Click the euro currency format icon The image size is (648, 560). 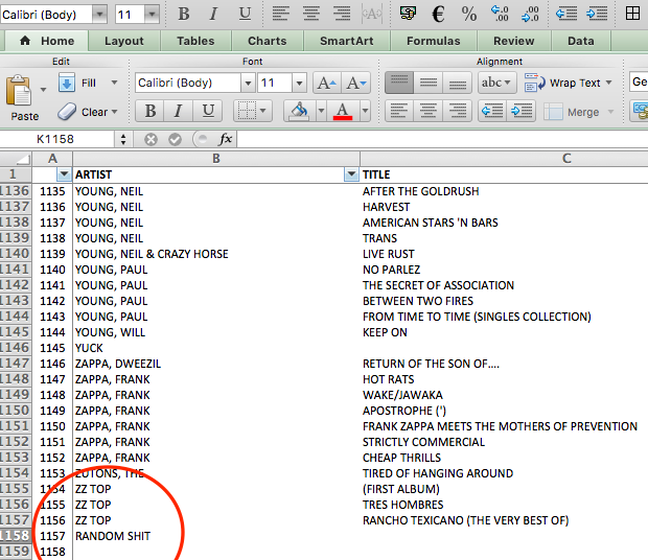tap(438, 14)
